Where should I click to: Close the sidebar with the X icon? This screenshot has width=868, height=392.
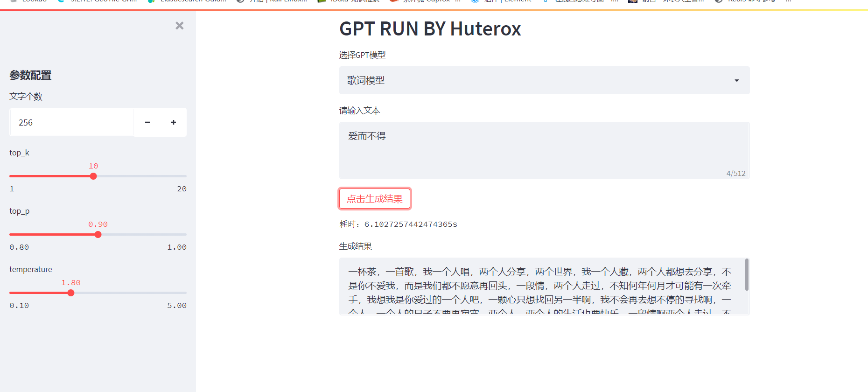tap(179, 26)
